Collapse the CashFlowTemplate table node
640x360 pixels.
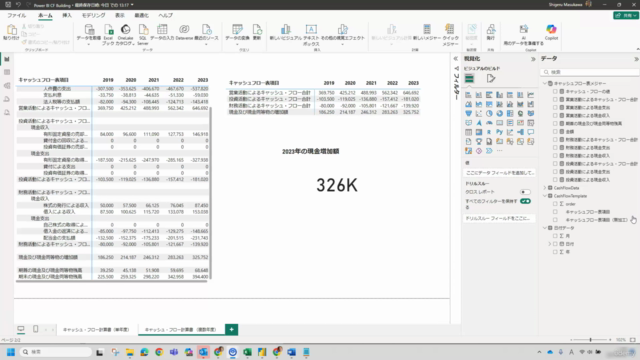(x=545, y=196)
